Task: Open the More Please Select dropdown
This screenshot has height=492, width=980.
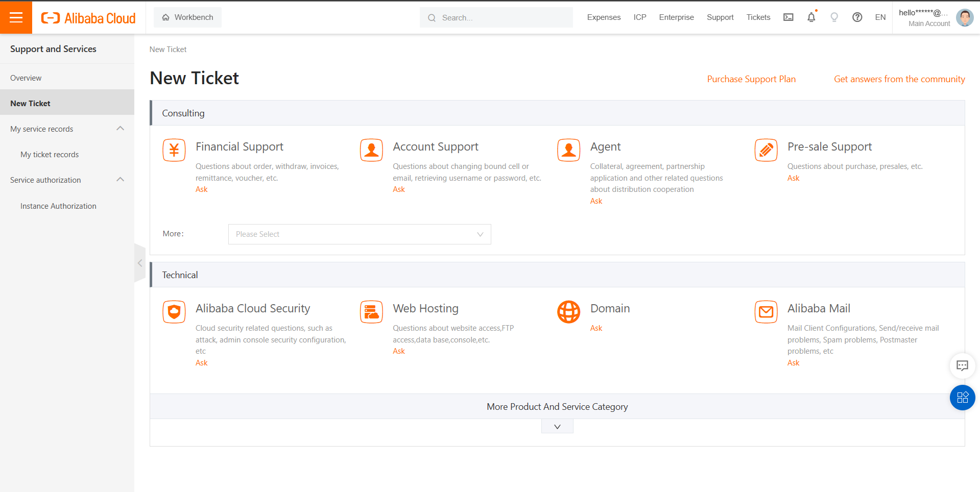Action: pos(360,234)
